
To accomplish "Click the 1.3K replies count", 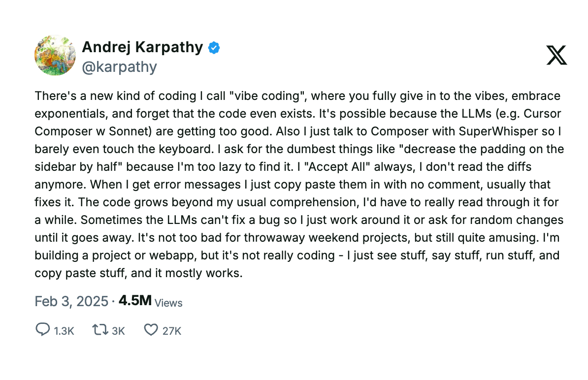I will click(x=64, y=331).
